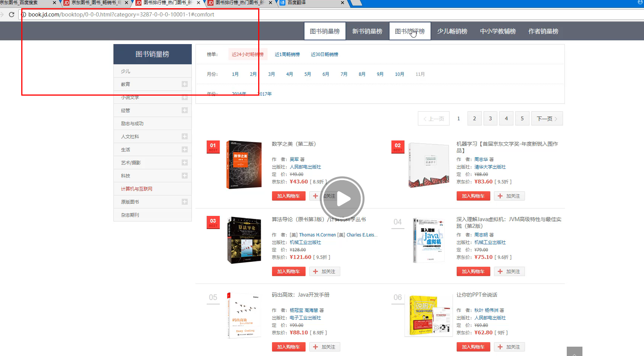
Task: Open the 中小学教辅榜 navigation tab
Action: (x=498, y=31)
